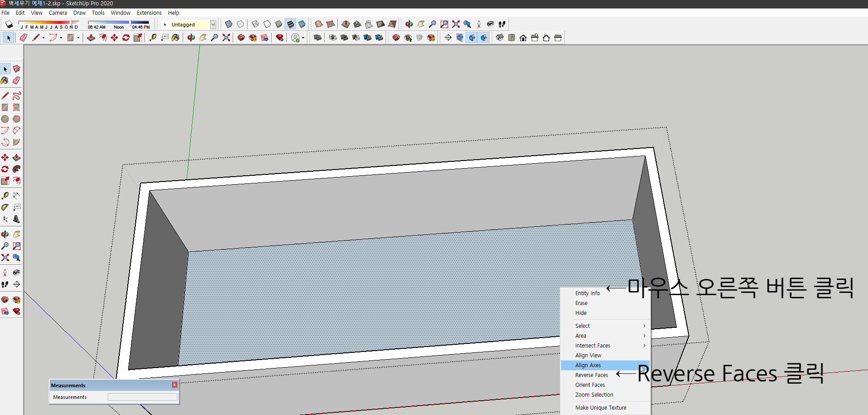
Task: Adjust the shadow date month slider
Action: click(49, 22)
